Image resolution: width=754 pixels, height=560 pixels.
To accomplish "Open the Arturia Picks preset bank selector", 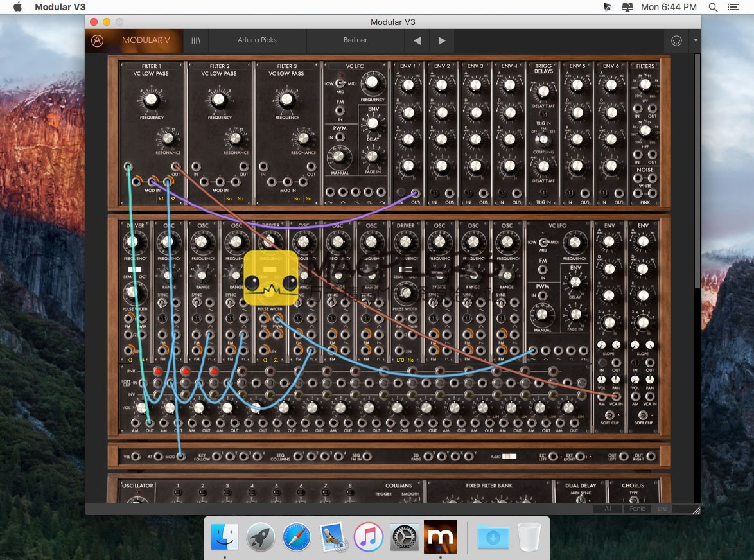I will (x=257, y=40).
